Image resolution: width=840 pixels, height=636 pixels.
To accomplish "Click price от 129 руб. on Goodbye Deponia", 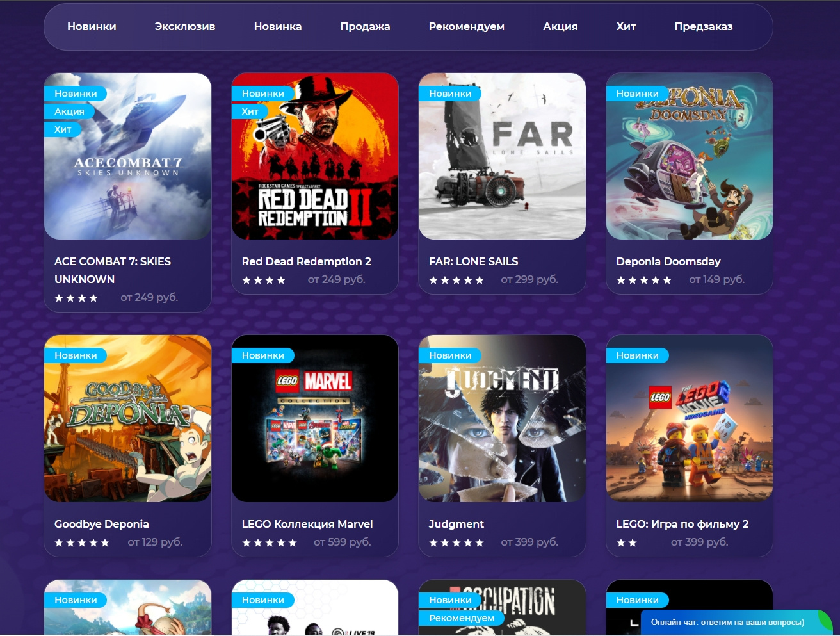I will (x=155, y=542).
